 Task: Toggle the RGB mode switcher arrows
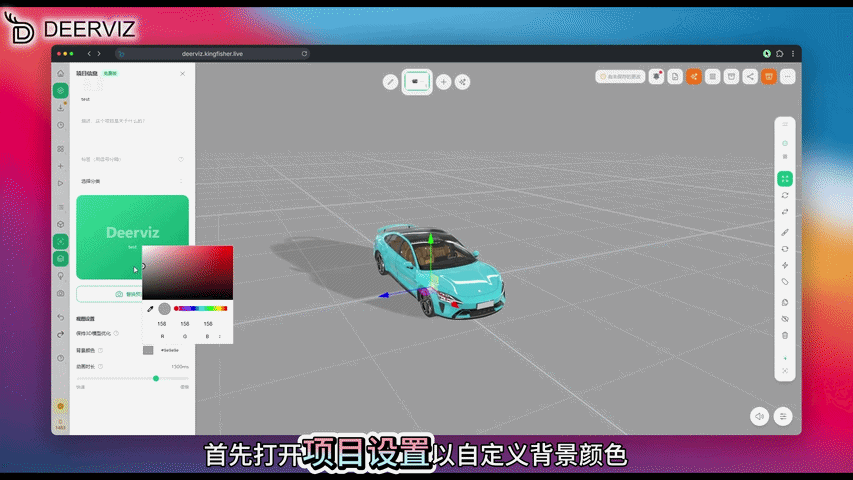(220, 336)
